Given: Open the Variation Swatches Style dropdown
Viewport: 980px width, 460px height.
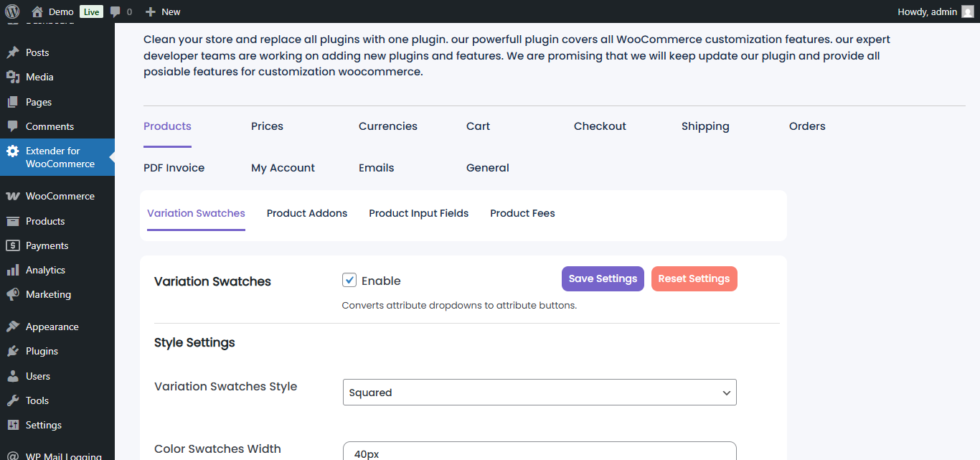Looking at the screenshot, I should click(540, 393).
